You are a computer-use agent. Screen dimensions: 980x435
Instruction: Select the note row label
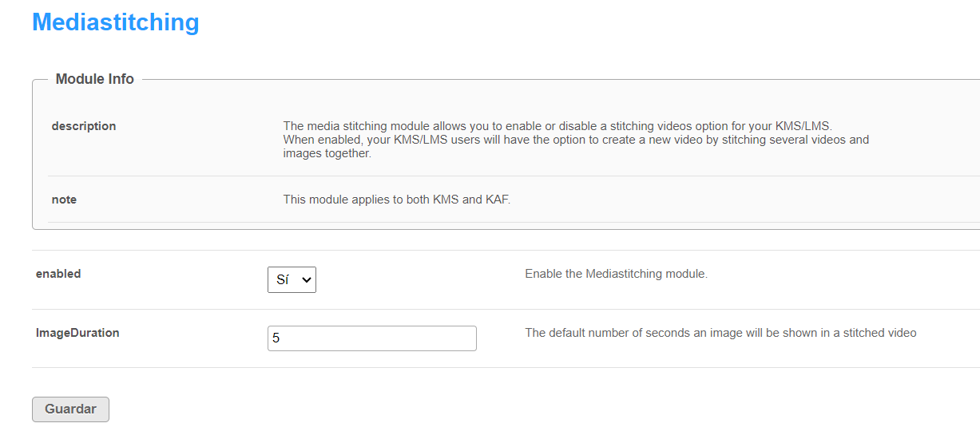click(x=64, y=200)
